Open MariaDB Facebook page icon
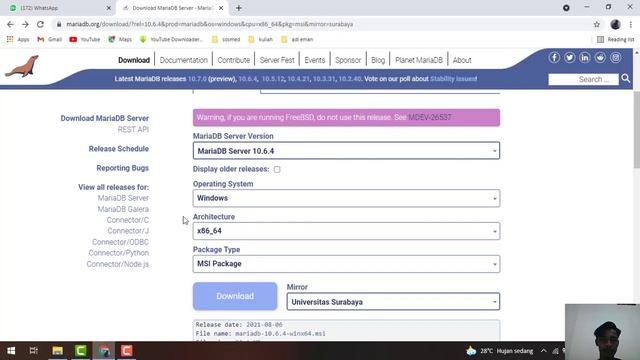This screenshot has height=360, width=640. (554, 58)
